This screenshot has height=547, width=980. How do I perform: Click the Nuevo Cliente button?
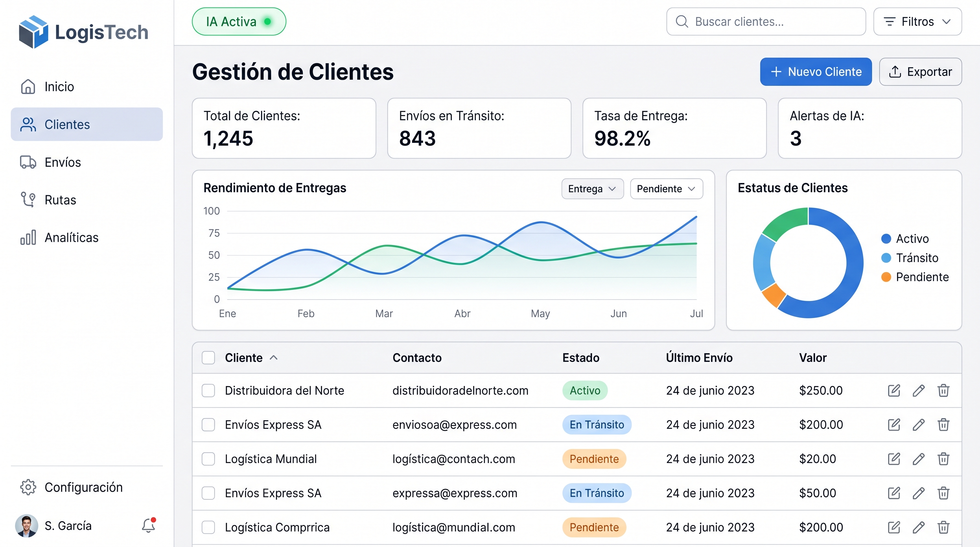[x=815, y=72]
